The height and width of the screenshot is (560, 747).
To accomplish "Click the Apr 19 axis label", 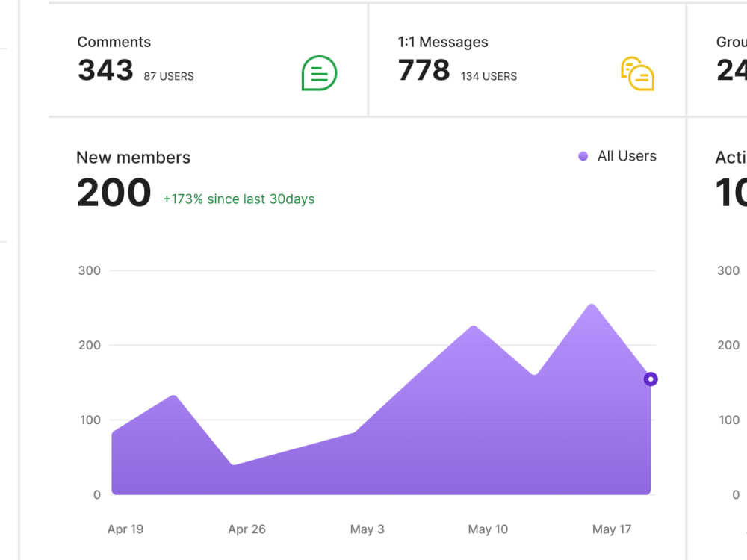I will pos(125,529).
